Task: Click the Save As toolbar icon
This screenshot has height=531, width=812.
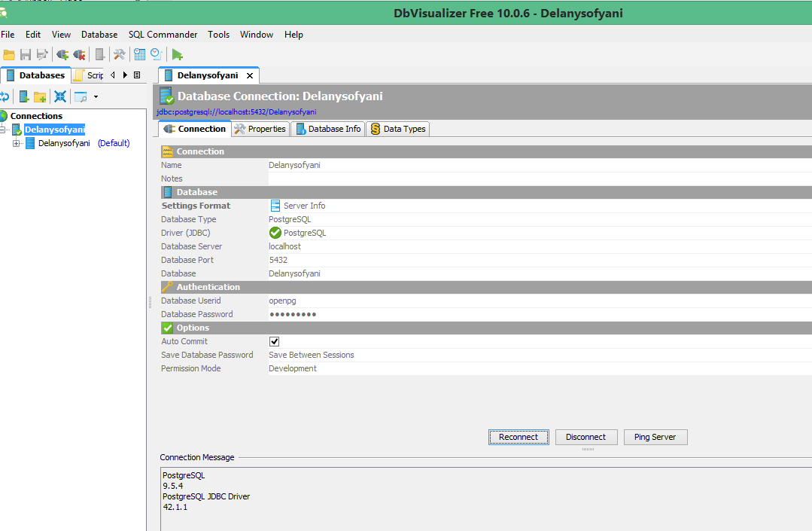Action: (42, 54)
